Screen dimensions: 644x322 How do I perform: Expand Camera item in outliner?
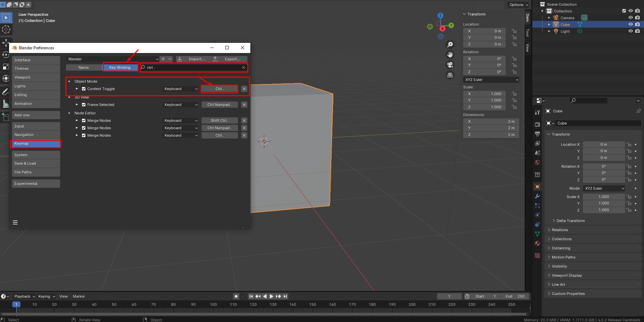(549, 18)
